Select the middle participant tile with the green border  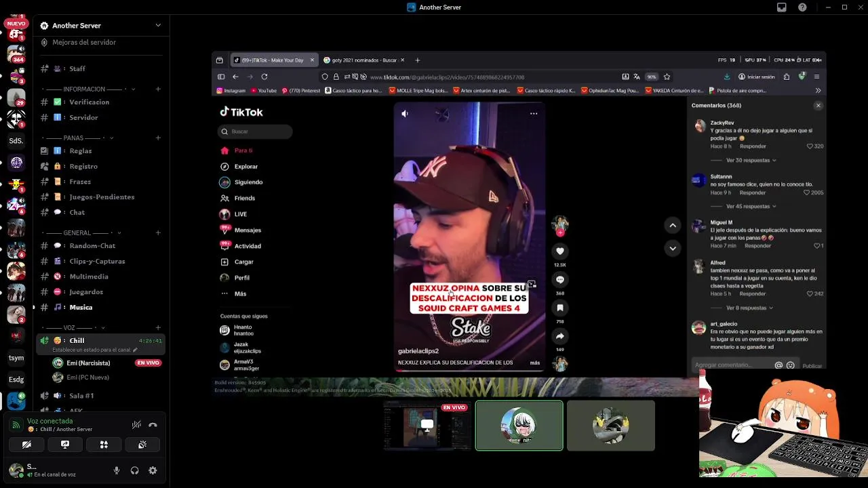519,426
